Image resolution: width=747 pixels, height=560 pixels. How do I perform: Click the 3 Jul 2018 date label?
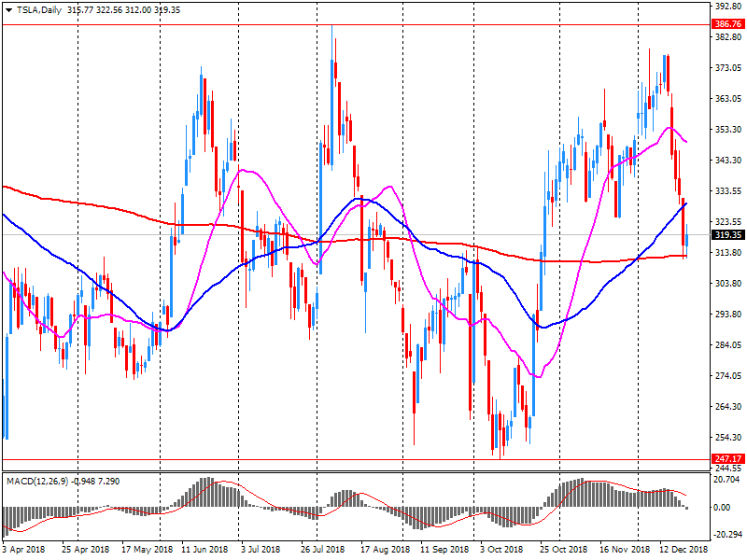[x=261, y=549]
